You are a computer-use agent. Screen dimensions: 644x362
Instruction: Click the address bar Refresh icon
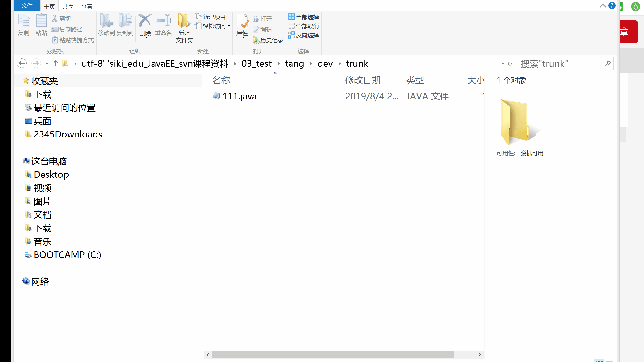pyautogui.click(x=510, y=64)
